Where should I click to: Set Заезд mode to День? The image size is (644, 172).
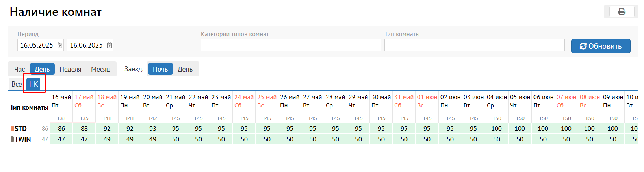185,69
